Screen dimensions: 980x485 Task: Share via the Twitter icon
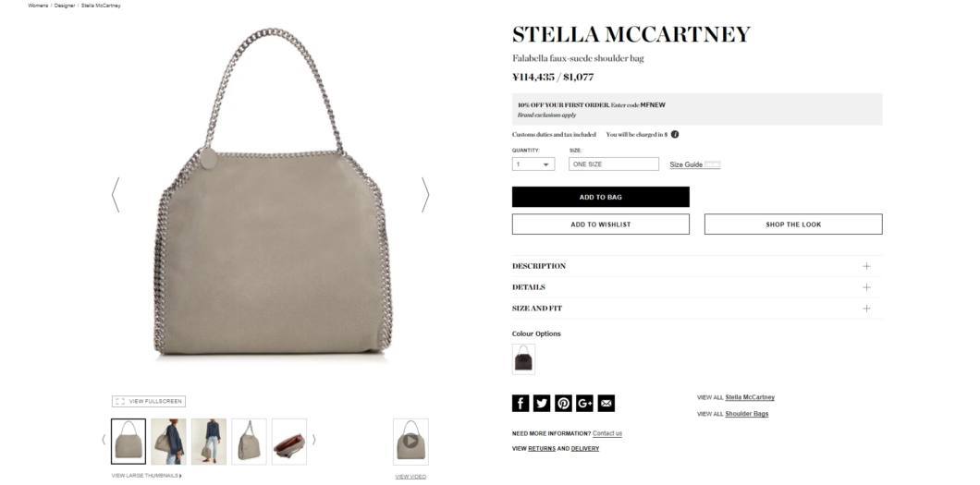[x=541, y=403]
